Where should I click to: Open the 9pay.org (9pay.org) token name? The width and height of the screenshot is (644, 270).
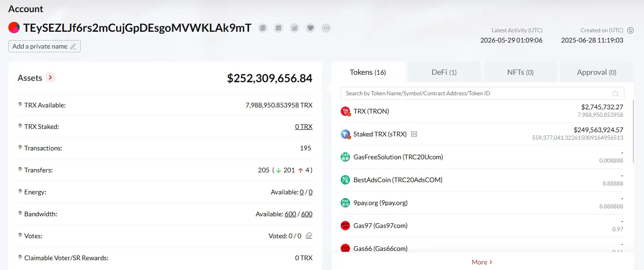point(380,203)
